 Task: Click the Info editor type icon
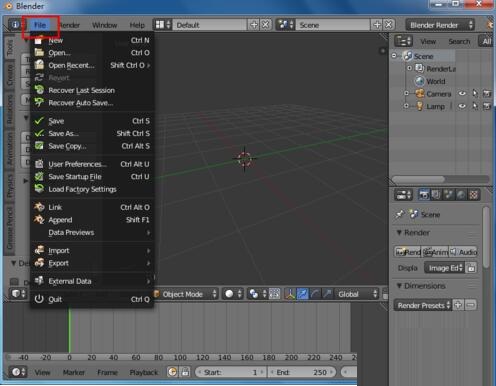(15, 25)
